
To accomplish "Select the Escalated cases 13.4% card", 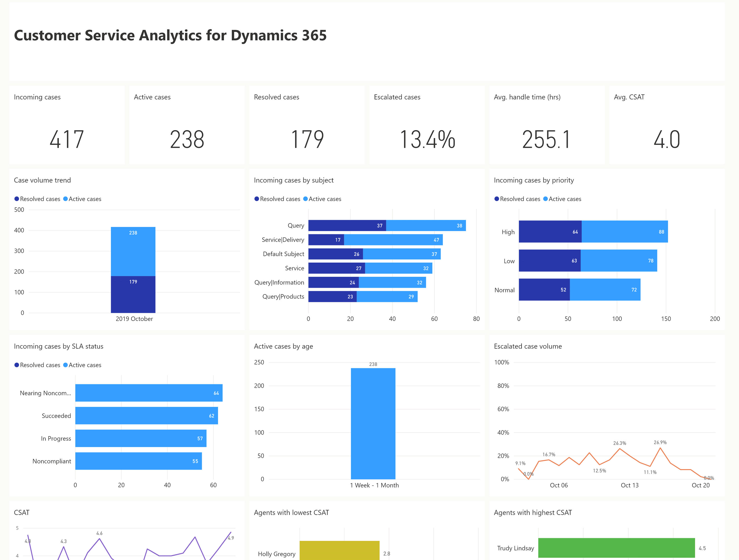I will (427, 125).
